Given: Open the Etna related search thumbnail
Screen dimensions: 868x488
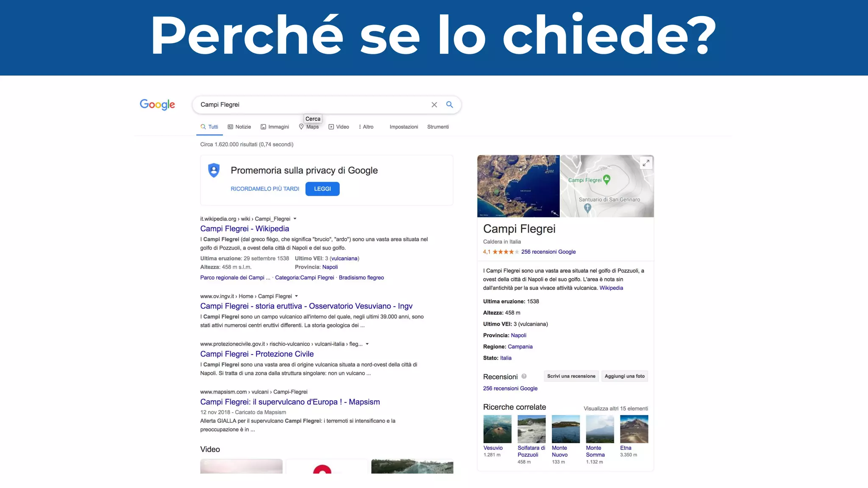Looking at the screenshot, I should click(634, 429).
